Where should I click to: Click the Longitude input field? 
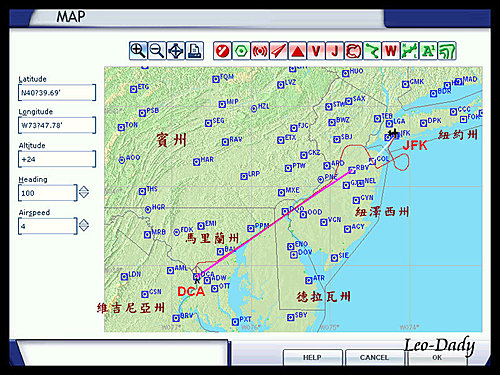click(x=57, y=125)
